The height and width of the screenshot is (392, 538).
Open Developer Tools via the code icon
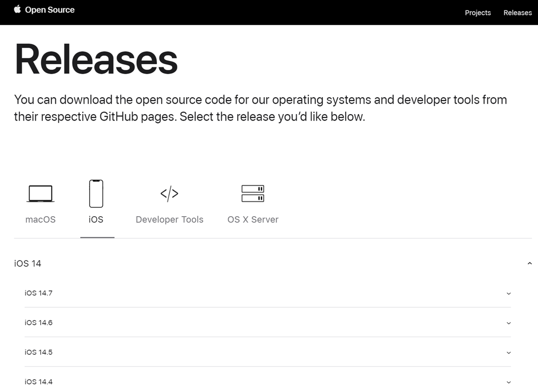pyautogui.click(x=169, y=193)
